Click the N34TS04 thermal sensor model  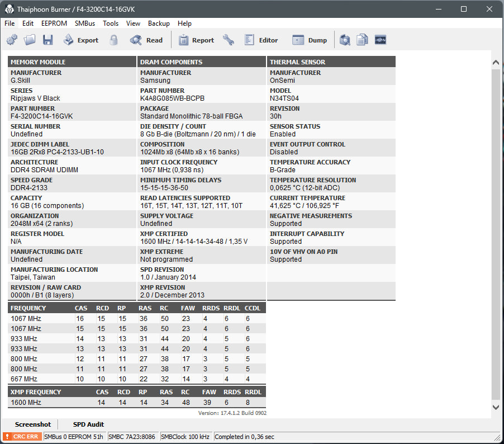(x=284, y=98)
